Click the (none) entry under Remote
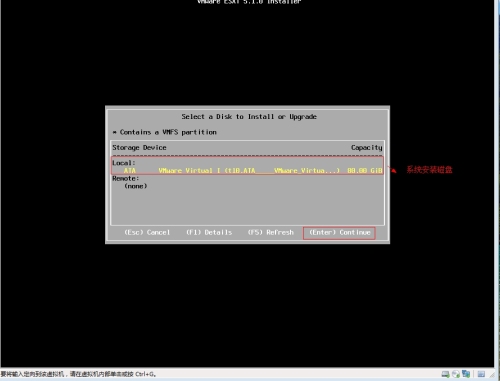The width and height of the screenshot is (500, 381). 136,186
